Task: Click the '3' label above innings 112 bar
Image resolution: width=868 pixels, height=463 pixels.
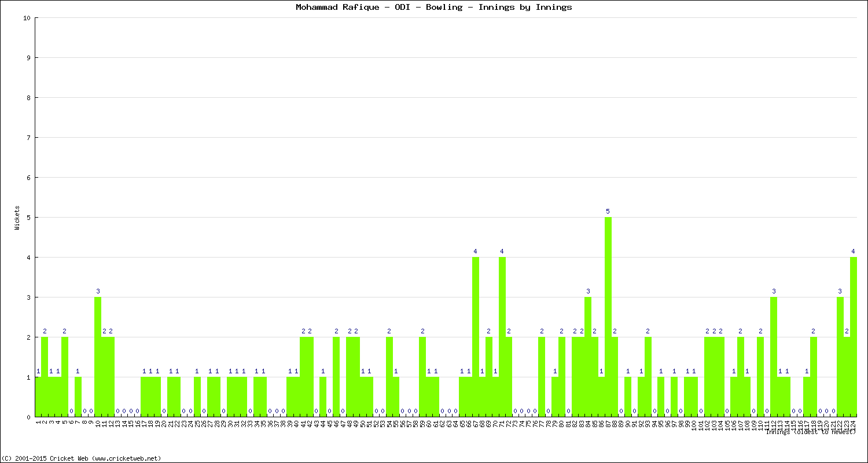Action: click(x=774, y=291)
